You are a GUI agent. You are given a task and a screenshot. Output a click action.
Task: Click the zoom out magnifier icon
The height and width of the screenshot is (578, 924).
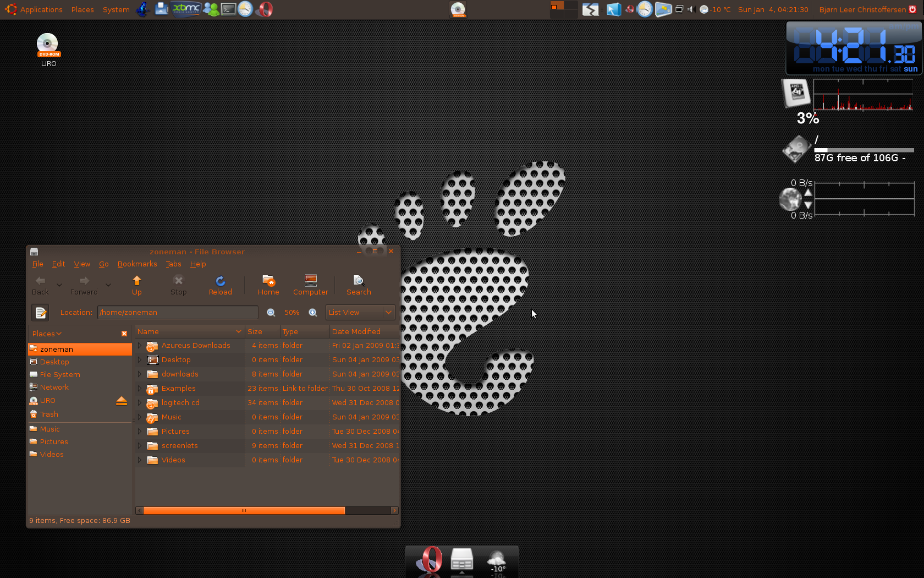271,313
